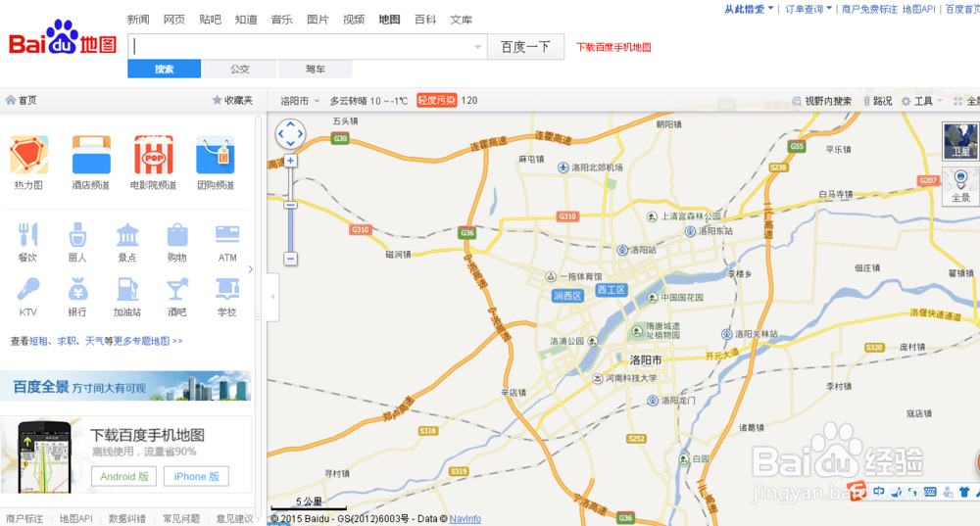Click 洛阳站 train station marker

[x=622, y=250]
